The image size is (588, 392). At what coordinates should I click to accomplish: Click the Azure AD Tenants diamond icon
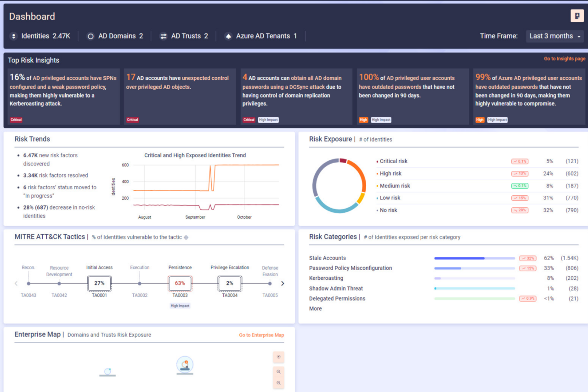click(x=228, y=36)
